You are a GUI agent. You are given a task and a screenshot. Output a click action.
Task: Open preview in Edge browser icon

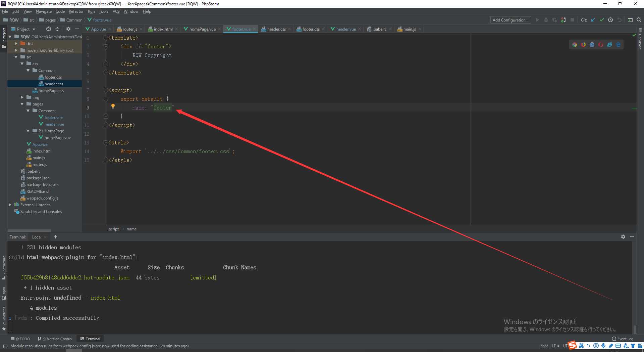(x=618, y=45)
